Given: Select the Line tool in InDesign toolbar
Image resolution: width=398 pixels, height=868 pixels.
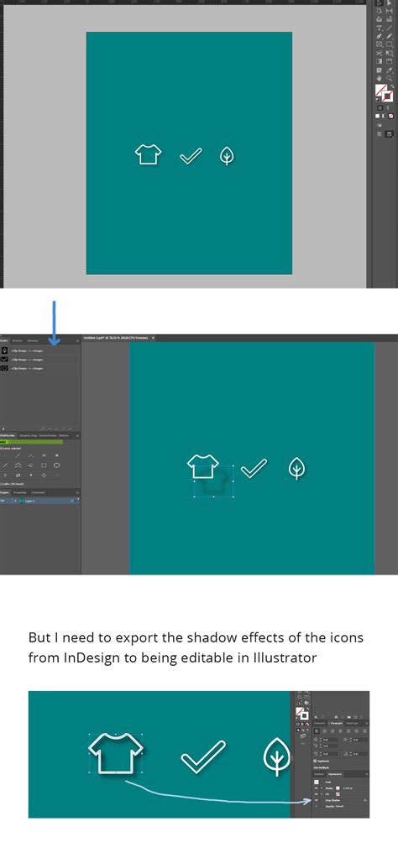Looking at the screenshot, I should pos(389,28).
